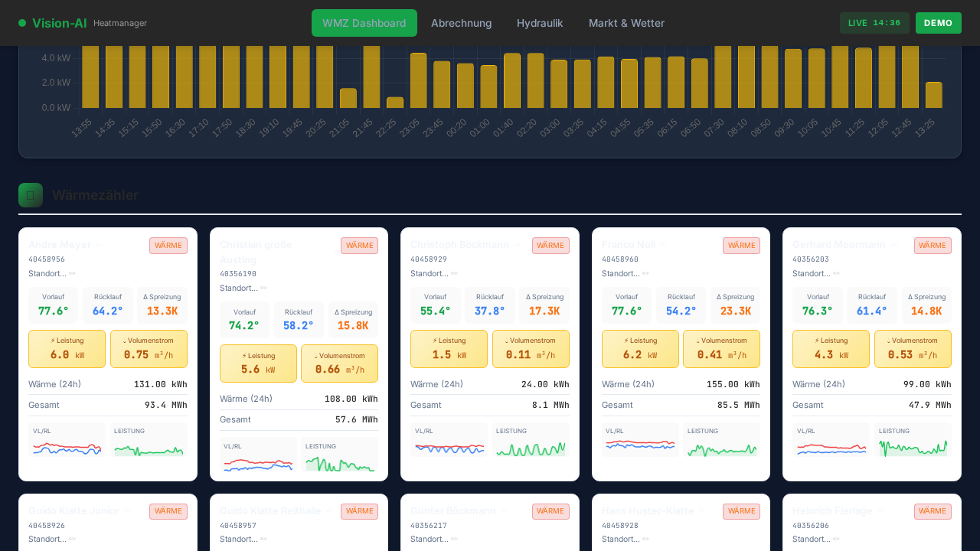The width and height of the screenshot is (980, 551).
Task: Click the Standort pin on Heinrich Fierlage's card
Action: (837, 539)
